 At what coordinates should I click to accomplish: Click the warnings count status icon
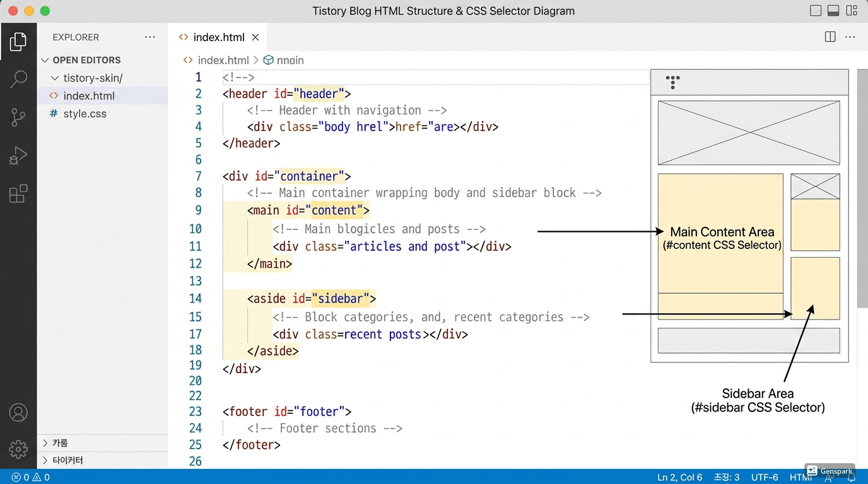[41, 477]
